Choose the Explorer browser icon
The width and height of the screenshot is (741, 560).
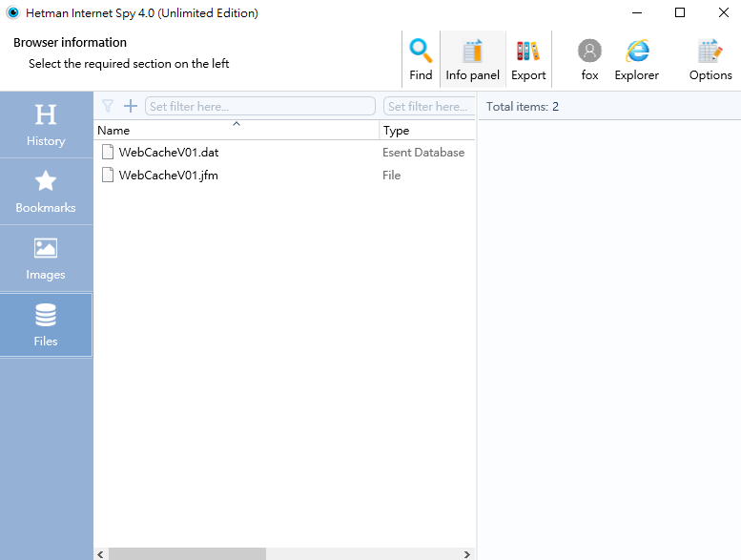point(636,59)
